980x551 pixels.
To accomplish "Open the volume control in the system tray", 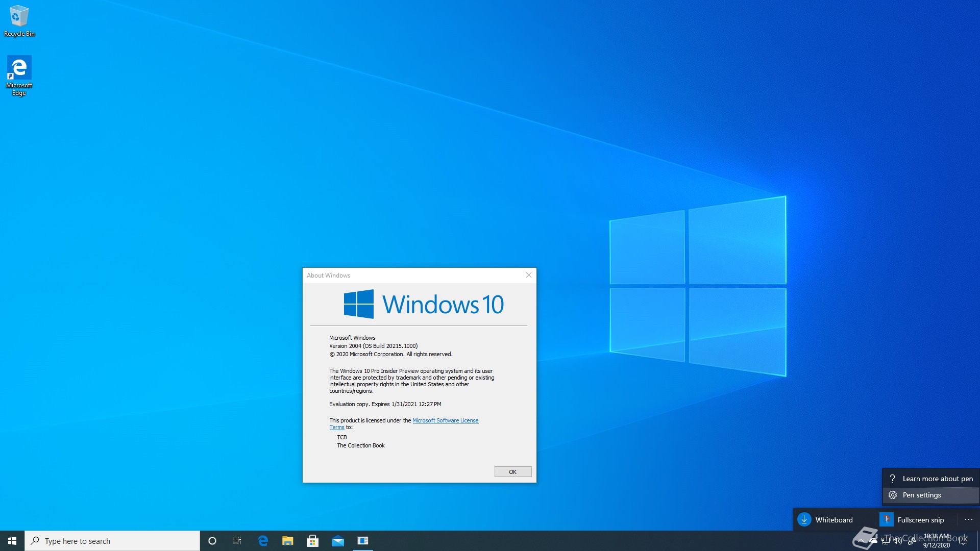I will coord(898,541).
